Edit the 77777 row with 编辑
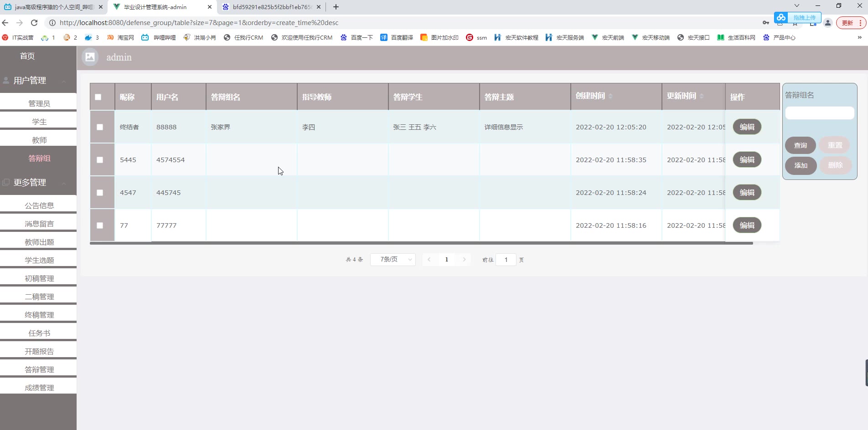Viewport: 868px width, 430px height. [x=747, y=225]
